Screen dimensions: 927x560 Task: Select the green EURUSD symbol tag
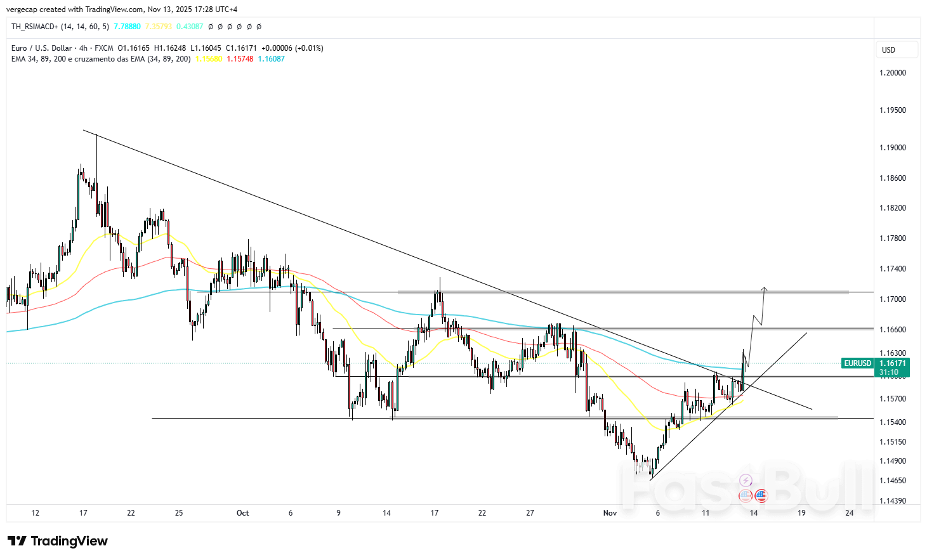pyautogui.click(x=857, y=363)
